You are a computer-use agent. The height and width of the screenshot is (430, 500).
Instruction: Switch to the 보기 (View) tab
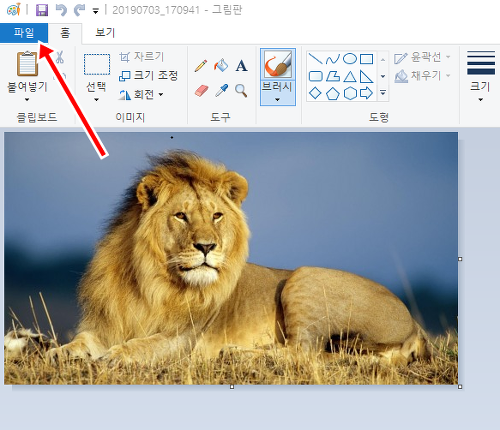pyautogui.click(x=105, y=33)
